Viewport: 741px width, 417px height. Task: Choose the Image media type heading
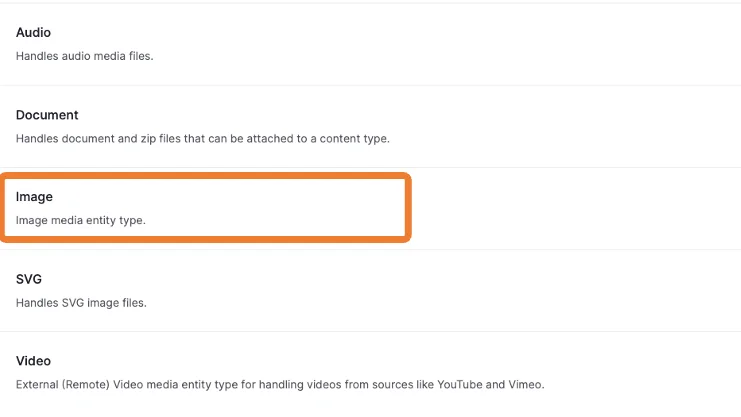tap(34, 197)
